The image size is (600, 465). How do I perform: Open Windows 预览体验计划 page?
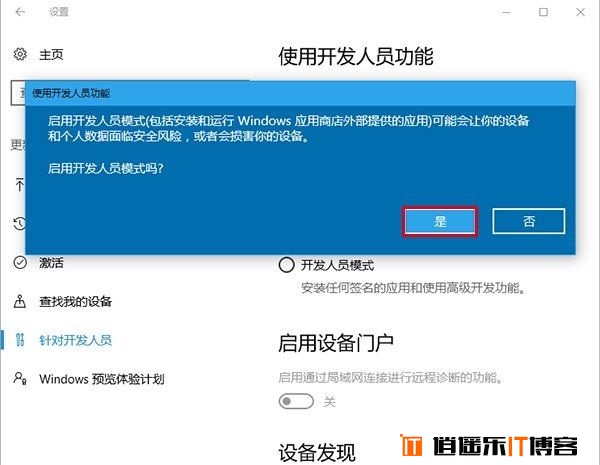(x=102, y=379)
